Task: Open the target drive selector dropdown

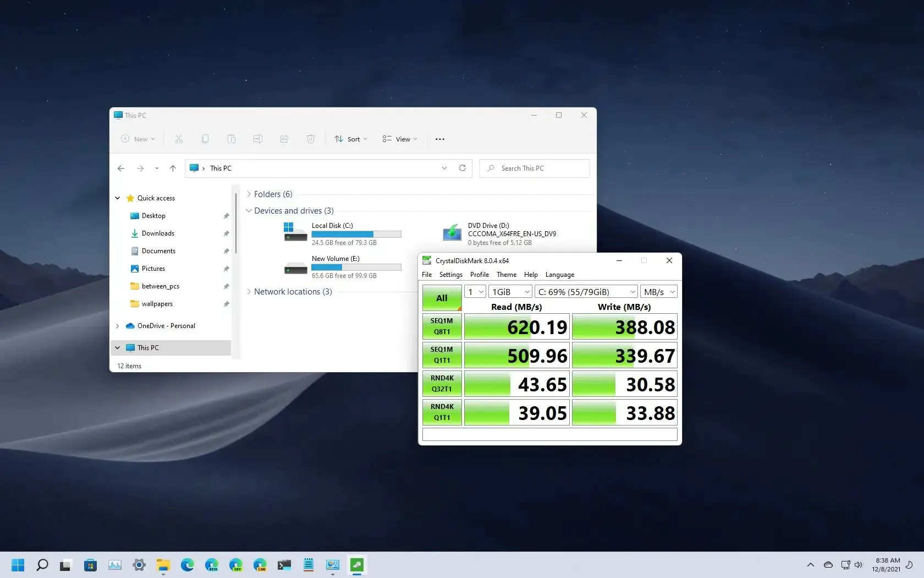Action: [x=632, y=291]
